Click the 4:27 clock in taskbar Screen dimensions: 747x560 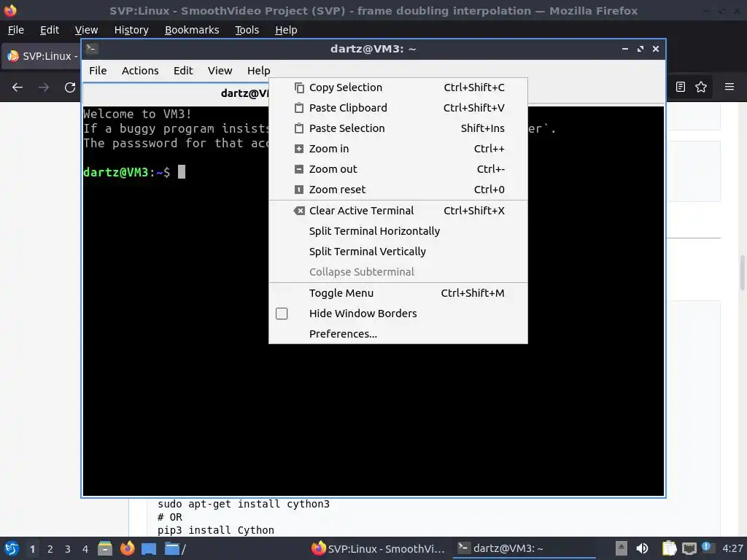(x=732, y=548)
